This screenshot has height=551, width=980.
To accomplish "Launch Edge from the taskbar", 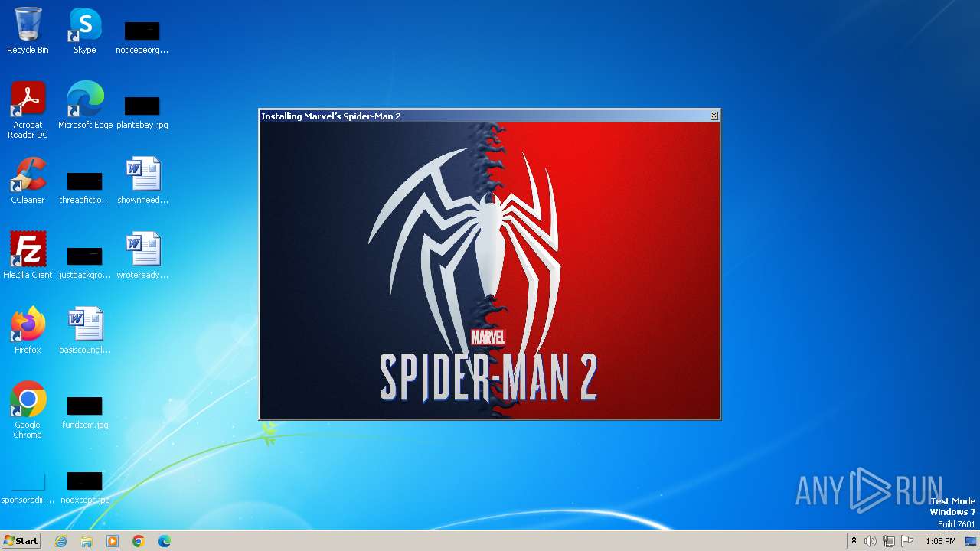I will click(165, 541).
